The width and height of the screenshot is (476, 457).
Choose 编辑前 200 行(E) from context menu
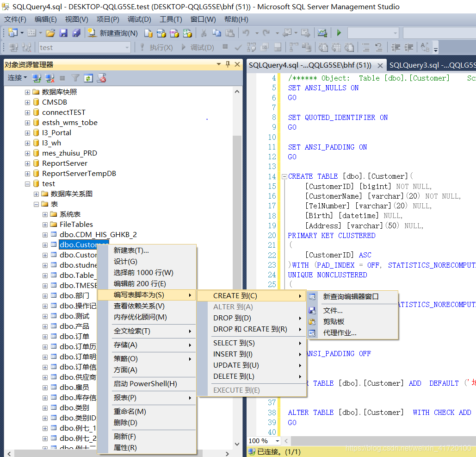[x=147, y=284]
